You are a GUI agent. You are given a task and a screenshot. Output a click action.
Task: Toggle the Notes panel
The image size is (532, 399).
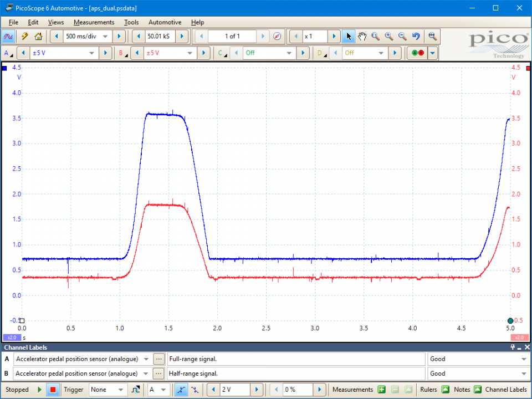click(x=477, y=390)
